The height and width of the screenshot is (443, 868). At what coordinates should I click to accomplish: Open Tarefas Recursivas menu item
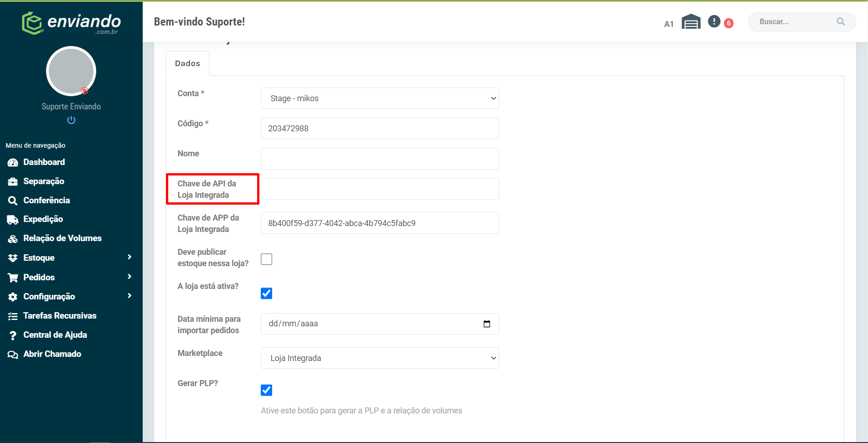[x=60, y=316]
